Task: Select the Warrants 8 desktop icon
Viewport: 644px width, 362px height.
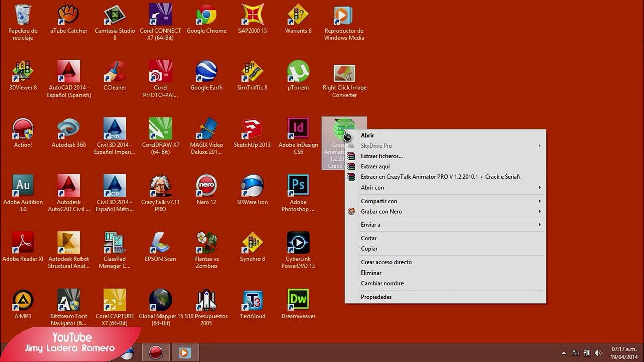Action: pos(298,19)
